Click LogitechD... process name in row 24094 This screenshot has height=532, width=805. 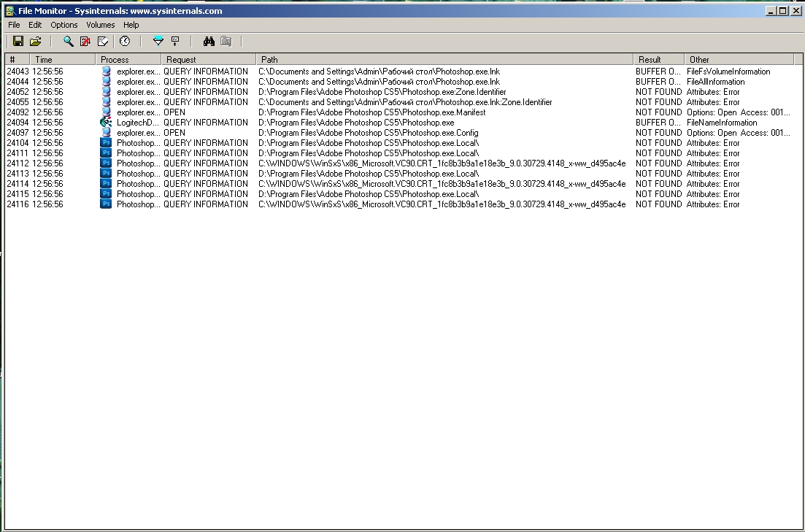click(138, 122)
